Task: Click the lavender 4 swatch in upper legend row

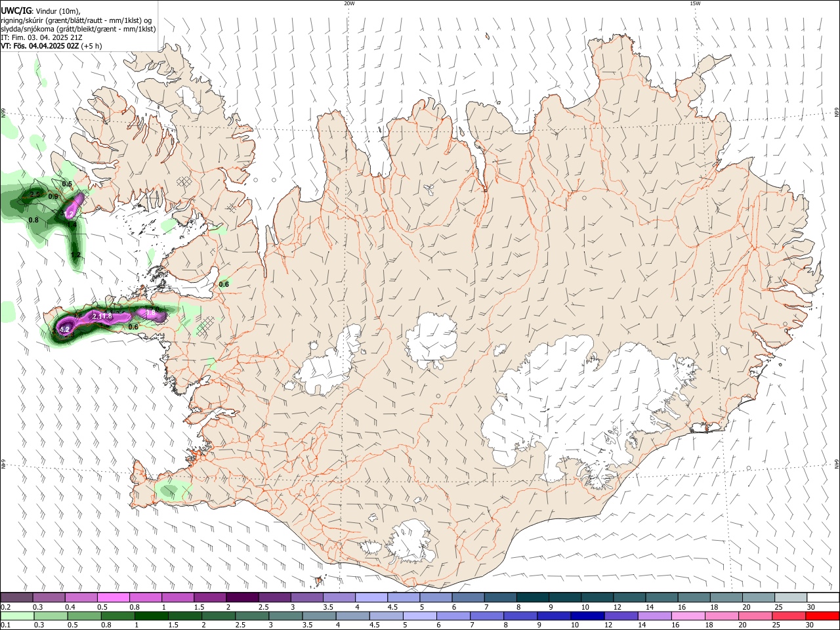Action: (371, 597)
